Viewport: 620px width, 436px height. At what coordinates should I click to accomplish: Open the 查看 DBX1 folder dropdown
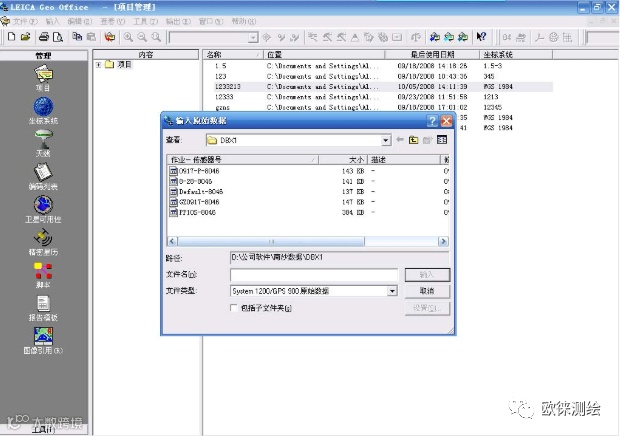[x=386, y=140]
